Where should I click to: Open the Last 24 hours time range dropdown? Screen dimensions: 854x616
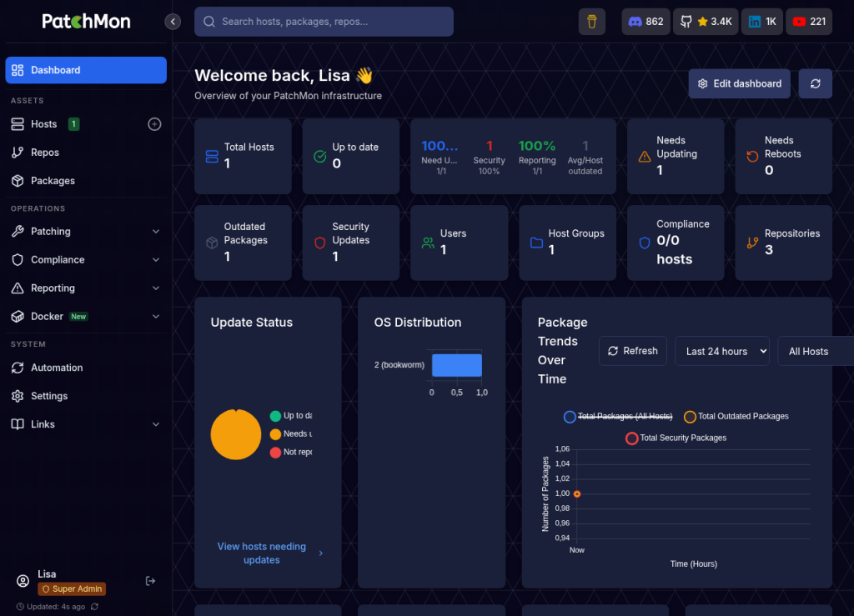(721, 352)
